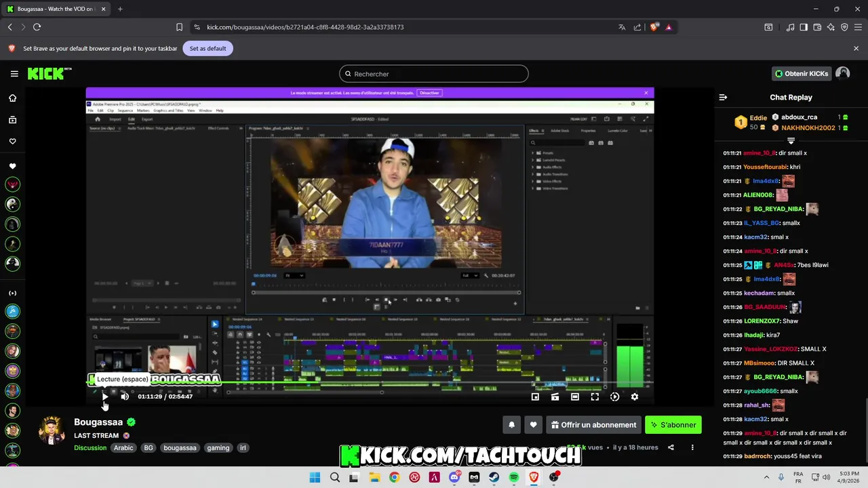This screenshot has height=488, width=868.
Task: Expand recommended channels sidebar toggle
Action: [12, 293]
